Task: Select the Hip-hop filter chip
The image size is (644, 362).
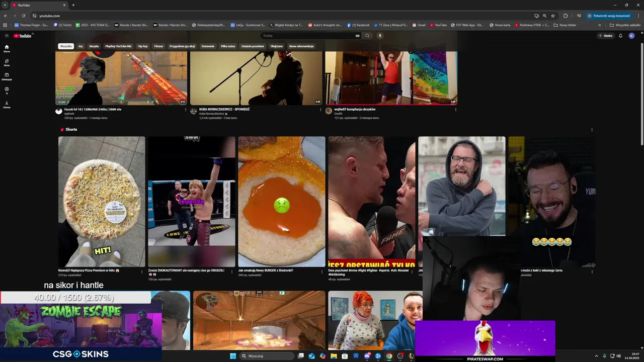Action: (x=143, y=46)
